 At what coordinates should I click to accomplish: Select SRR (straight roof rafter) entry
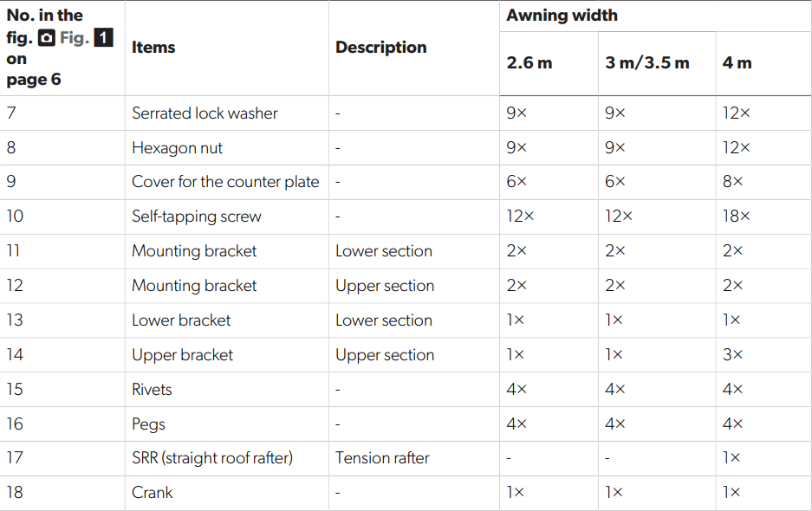pyautogui.click(x=212, y=458)
